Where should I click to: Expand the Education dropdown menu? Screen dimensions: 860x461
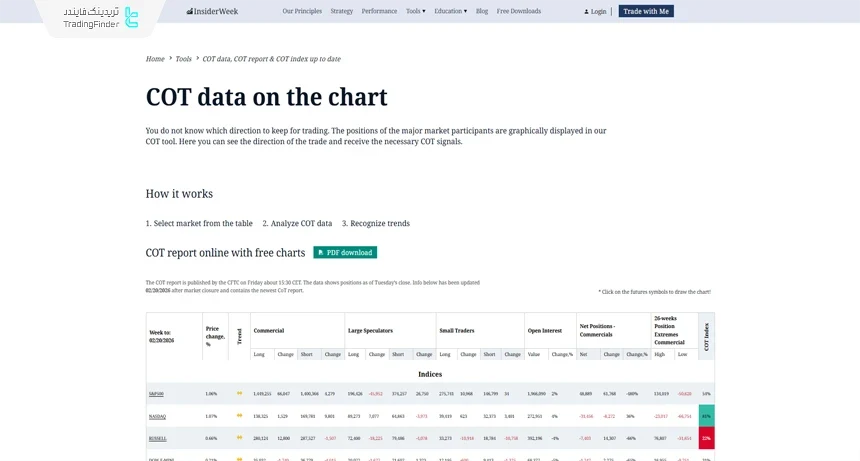tap(450, 11)
